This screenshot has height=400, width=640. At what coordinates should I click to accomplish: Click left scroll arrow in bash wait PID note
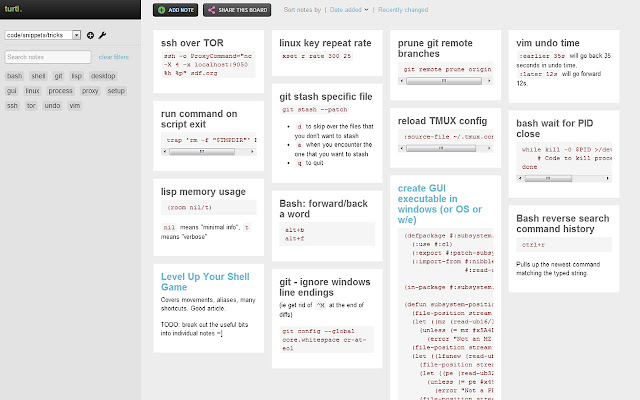[520, 178]
